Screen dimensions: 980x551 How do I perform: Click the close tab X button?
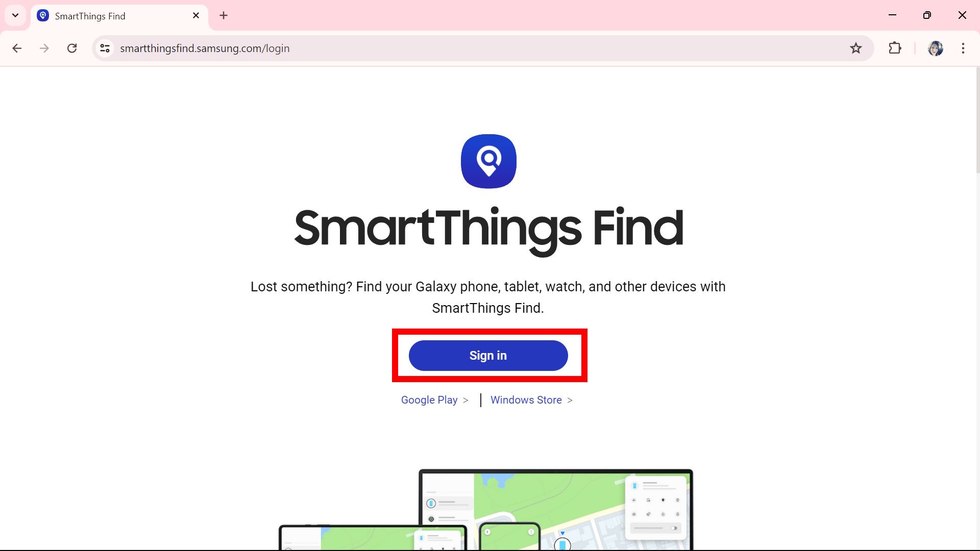tap(195, 15)
